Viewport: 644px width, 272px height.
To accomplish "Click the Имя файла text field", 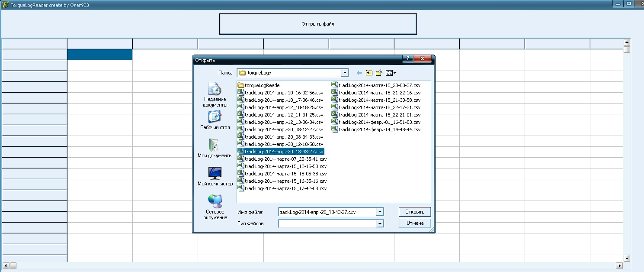I will (x=327, y=212).
